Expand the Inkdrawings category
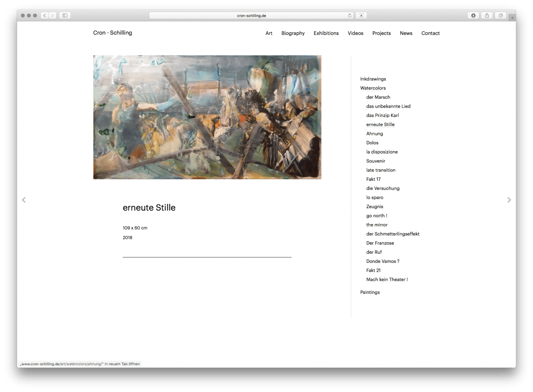Image resolution: width=533 pixels, height=392 pixels. tap(373, 79)
